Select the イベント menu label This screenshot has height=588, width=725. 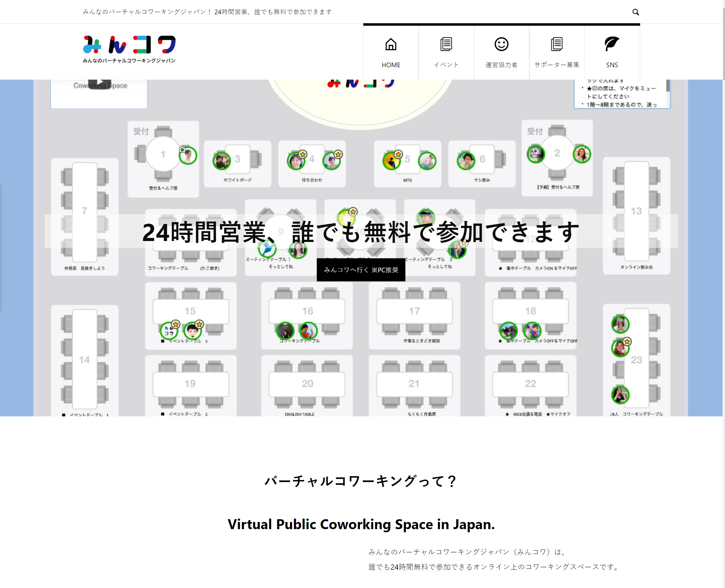coord(446,65)
